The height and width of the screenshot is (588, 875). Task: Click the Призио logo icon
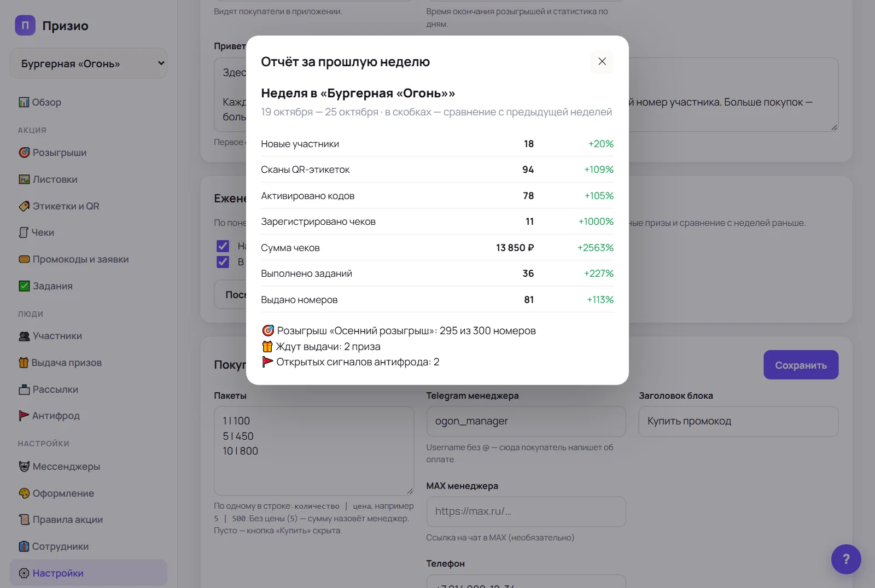[x=25, y=25]
